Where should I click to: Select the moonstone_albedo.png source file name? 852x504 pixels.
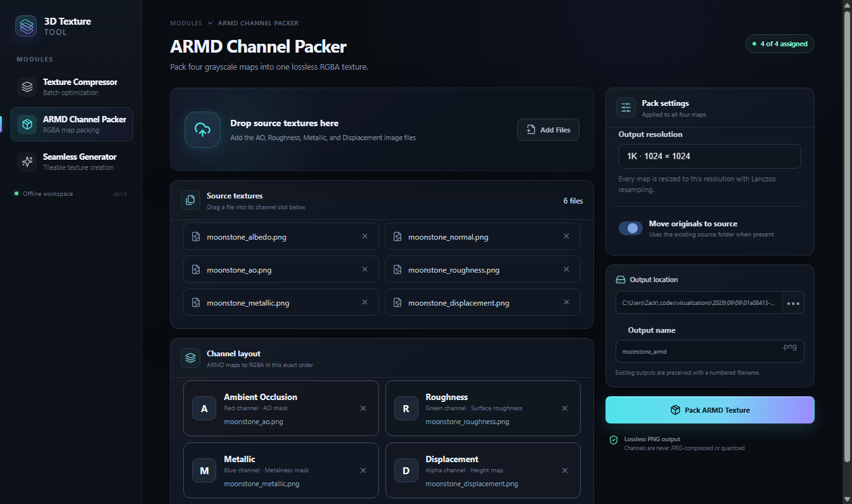click(x=247, y=237)
